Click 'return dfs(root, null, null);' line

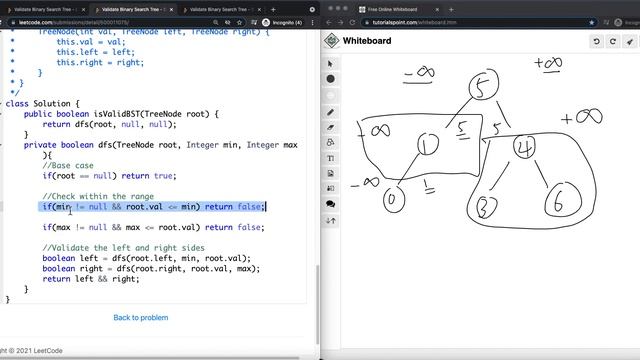(109, 124)
